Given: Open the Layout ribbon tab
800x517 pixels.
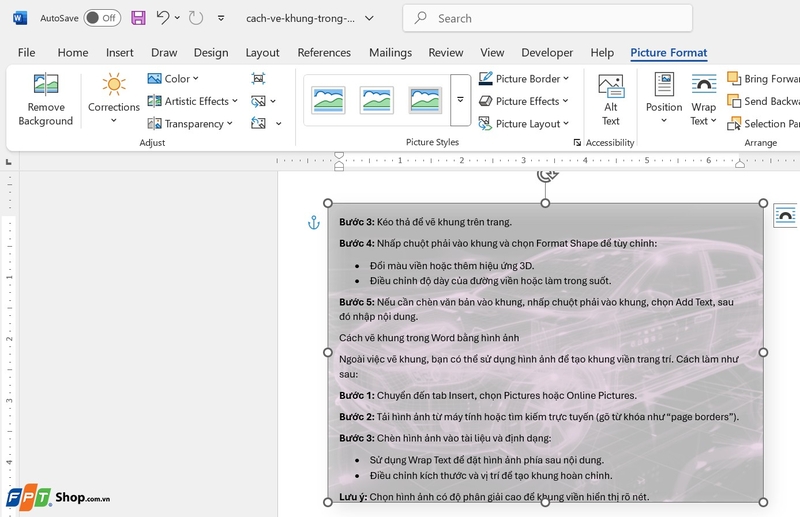Looking at the screenshot, I should click(x=262, y=53).
